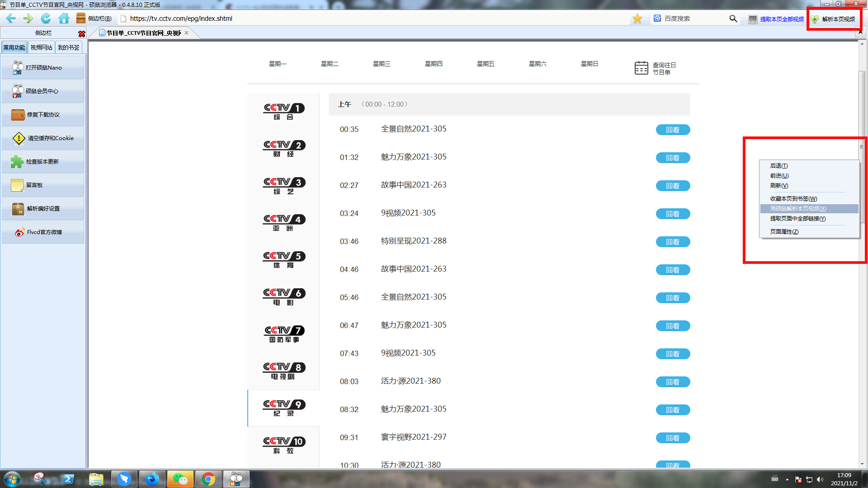Reload the page with the refresh icon

click(x=46, y=19)
